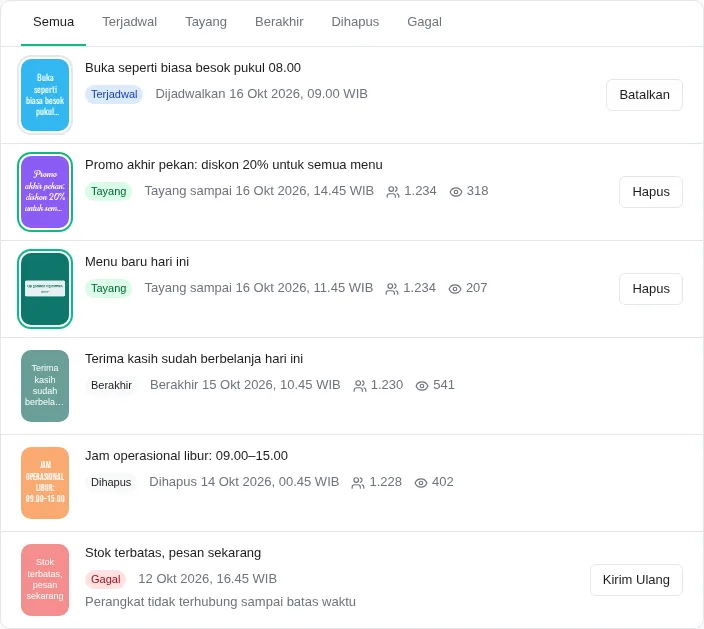Hapus the Menu baru hari ini status
704x629 pixels.
[651, 289]
